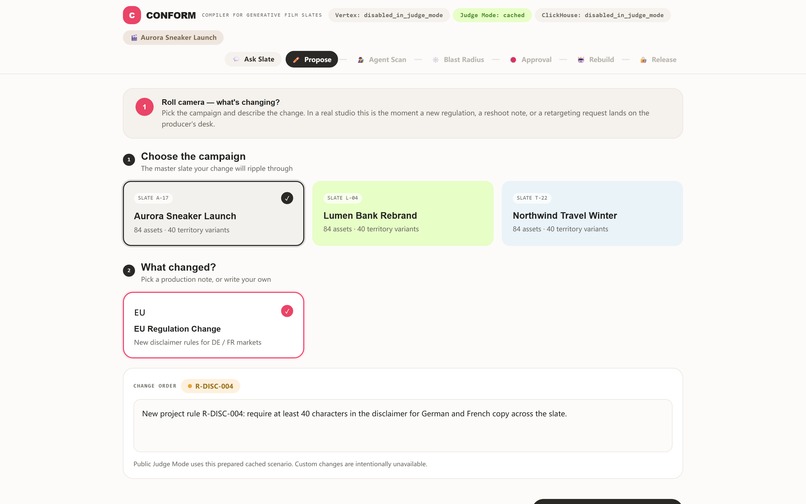Click the red step 1 circle in banner
Screen dimensions: 806x504
point(144,107)
